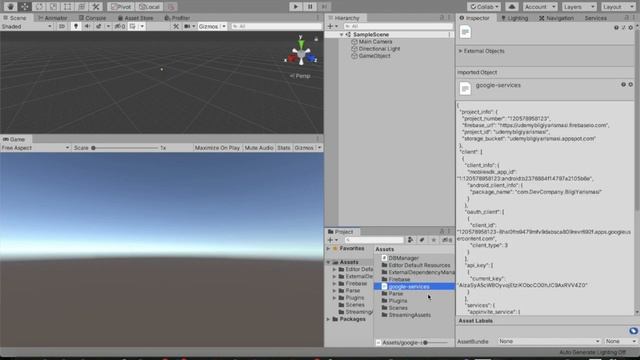Image resolution: width=640 pixels, height=360 pixels.
Task: Toggle Stats overlay in Game view
Action: (284, 148)
